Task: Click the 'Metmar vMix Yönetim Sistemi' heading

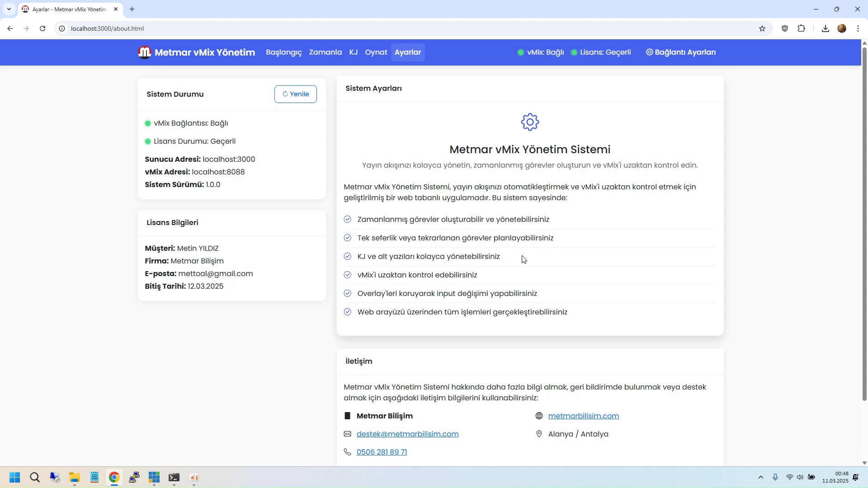Action: click(530, 150)
